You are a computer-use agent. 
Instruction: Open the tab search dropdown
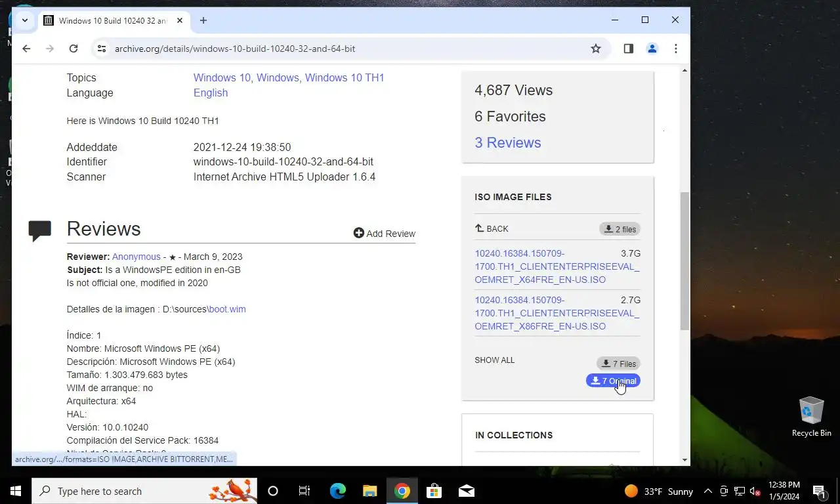click(25, 20)
